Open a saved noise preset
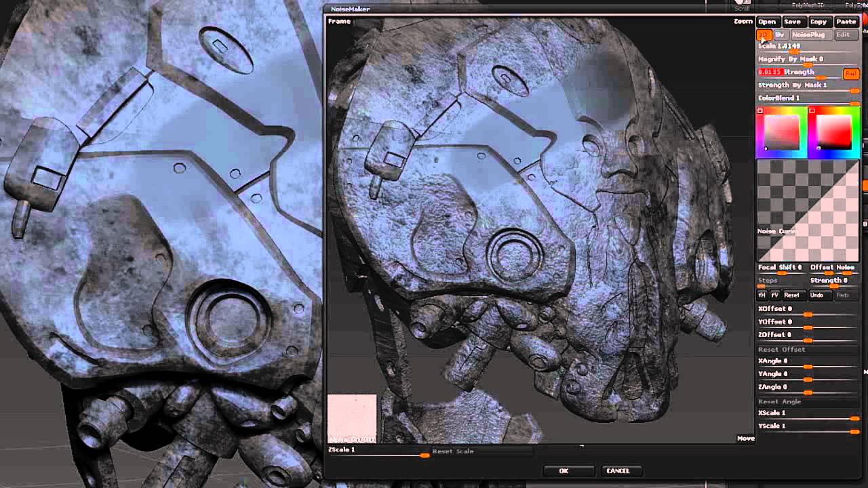The width and height of the screenshot is (868, 488). (x=767, y=22)
